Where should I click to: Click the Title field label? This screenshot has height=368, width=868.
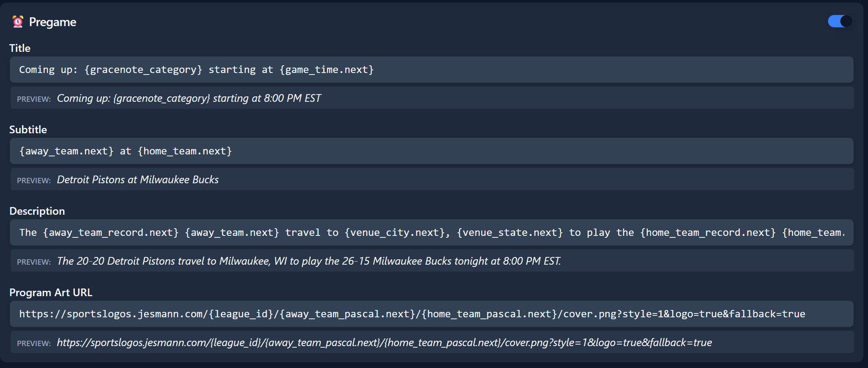coord(20,48)
